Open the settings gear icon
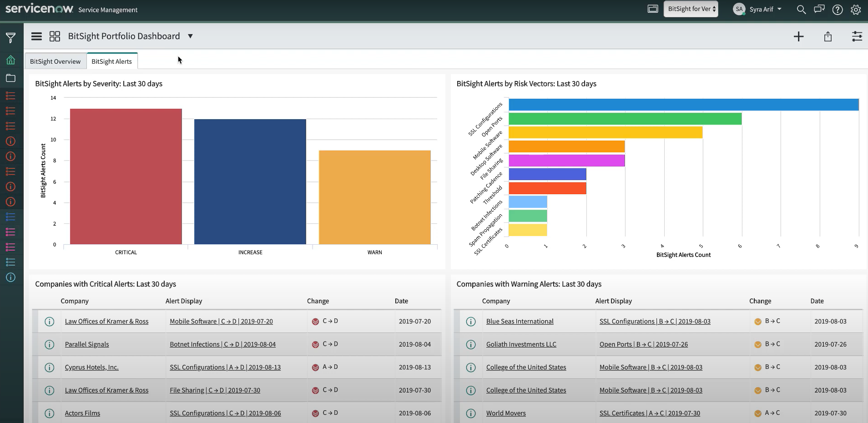 point(856,9)
